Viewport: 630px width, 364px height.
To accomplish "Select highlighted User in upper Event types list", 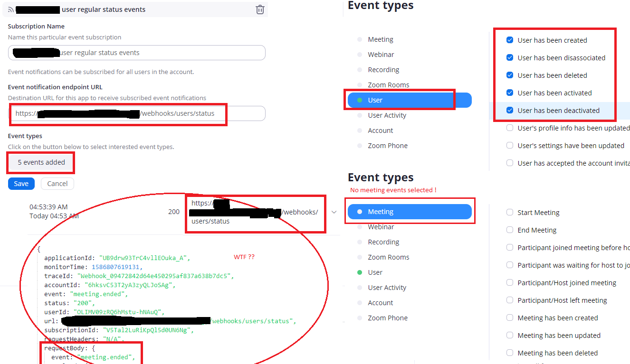I will pos(410,100).
